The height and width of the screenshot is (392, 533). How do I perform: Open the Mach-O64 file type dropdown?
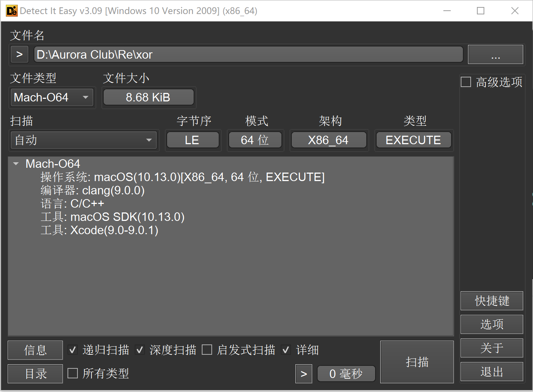pos(52,97)
